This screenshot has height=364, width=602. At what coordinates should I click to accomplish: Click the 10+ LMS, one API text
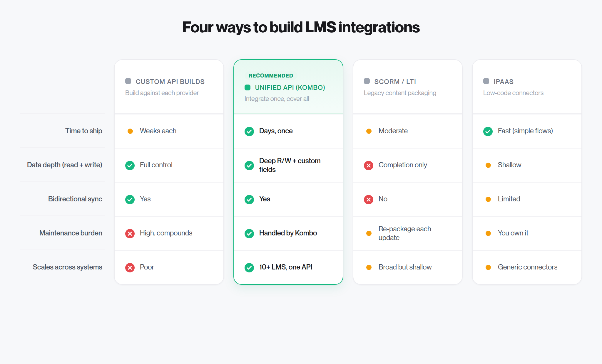coord(286,267)
